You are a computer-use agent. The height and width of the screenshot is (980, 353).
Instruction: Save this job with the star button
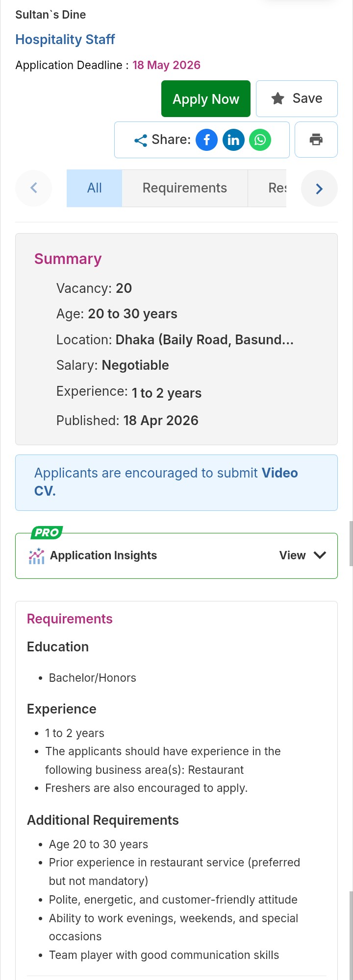pos(297,98)
